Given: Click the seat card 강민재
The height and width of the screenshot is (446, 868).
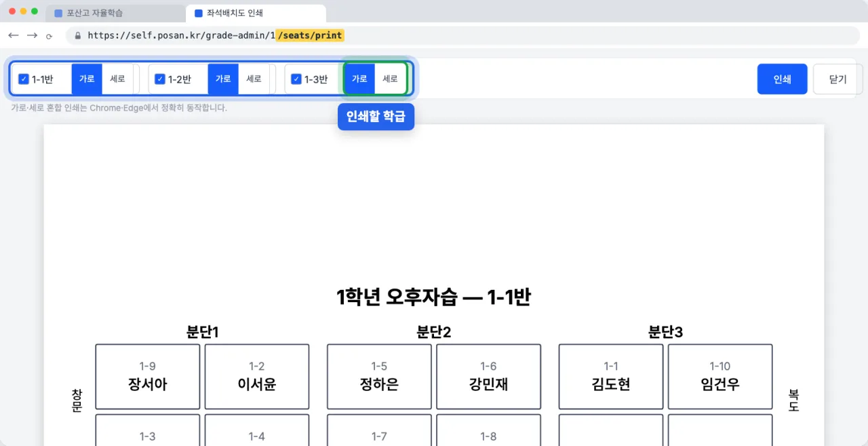Looking at the screenshot, I should 489,377.
